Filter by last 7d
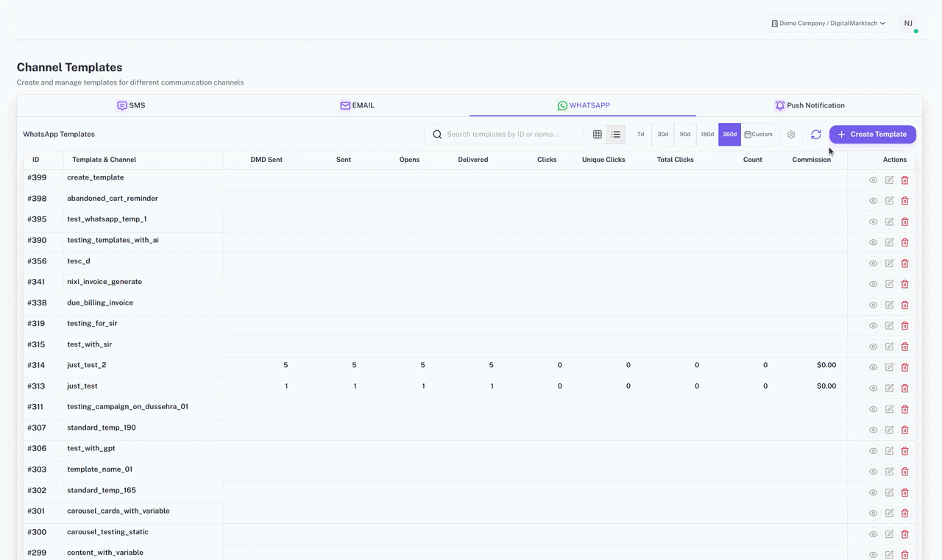Viewport: 942px width, 560px height. 640,135
